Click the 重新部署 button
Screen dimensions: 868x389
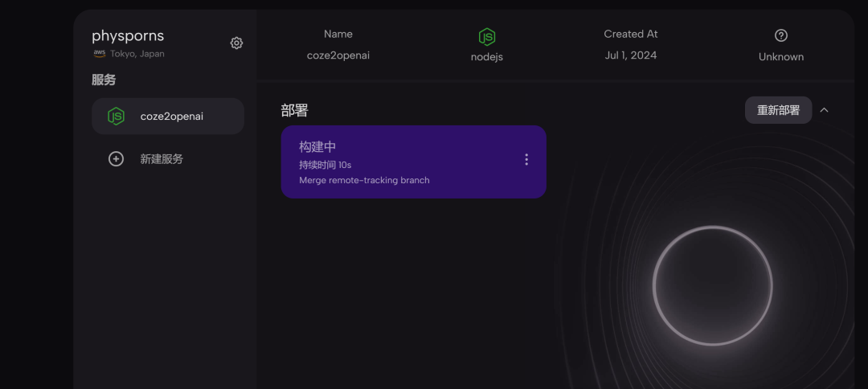point(778,110)
